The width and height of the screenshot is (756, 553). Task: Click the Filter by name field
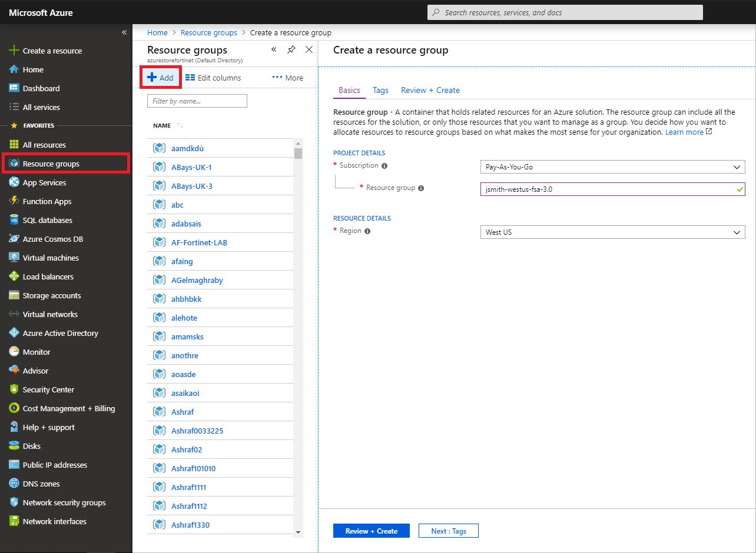[x=197, y=101]
